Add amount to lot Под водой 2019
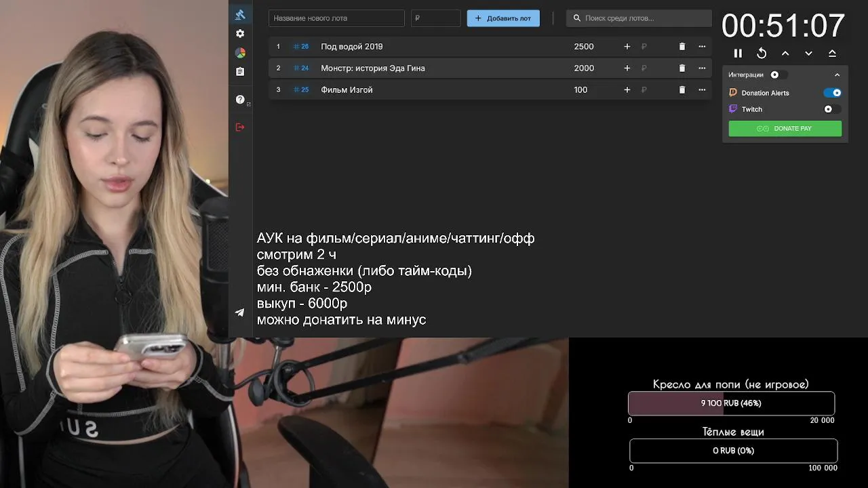This screenshot has width=868, height=488. 627,47
